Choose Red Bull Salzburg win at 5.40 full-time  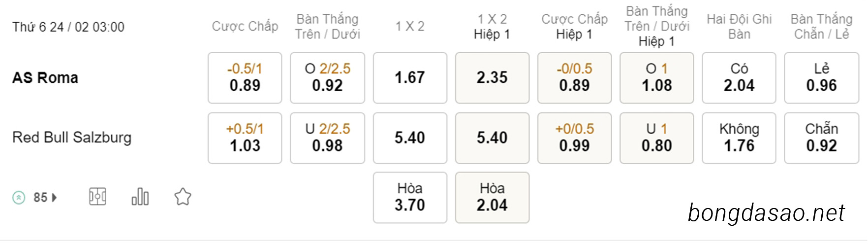[x=410, y=138]
